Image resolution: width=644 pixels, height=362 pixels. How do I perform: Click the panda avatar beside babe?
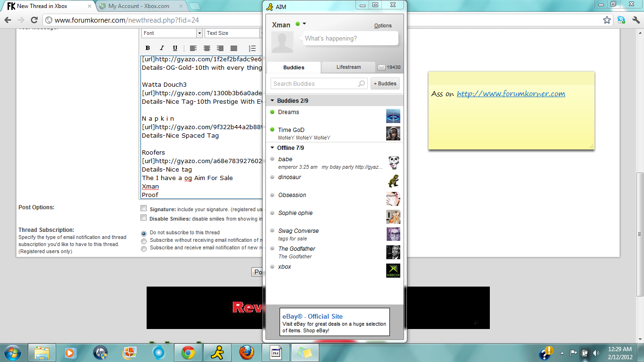[x=393, y=163]
